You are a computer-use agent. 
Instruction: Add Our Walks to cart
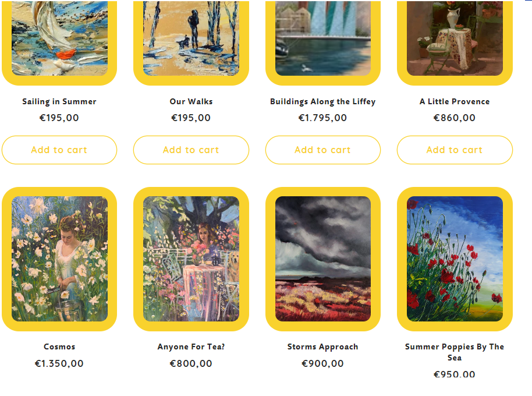(191, 150)
